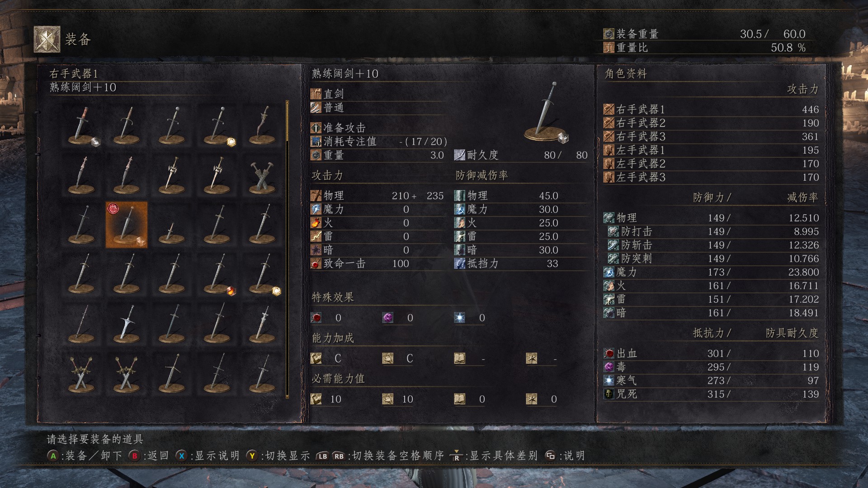Click the inventory list vertical scrollbar
The width and height of the screenshot is (868, 488).
coord(287,249)
